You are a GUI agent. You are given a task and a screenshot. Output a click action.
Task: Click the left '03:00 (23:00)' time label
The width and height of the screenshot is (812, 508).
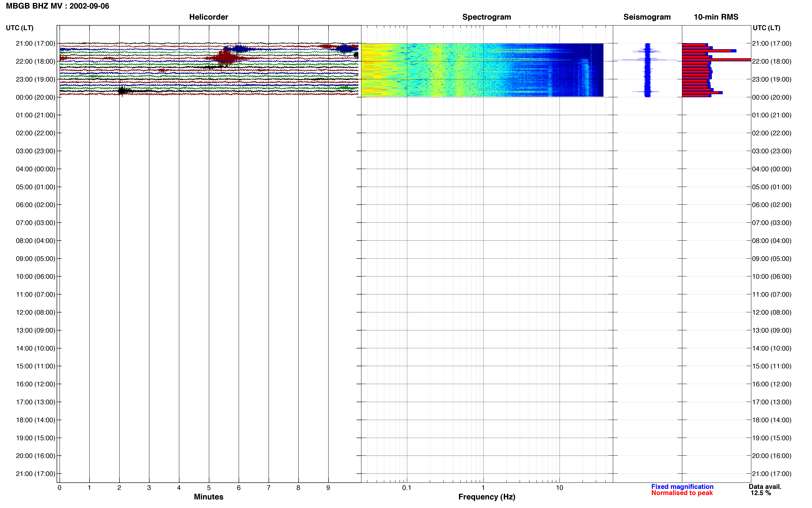(x=35, y=151)
